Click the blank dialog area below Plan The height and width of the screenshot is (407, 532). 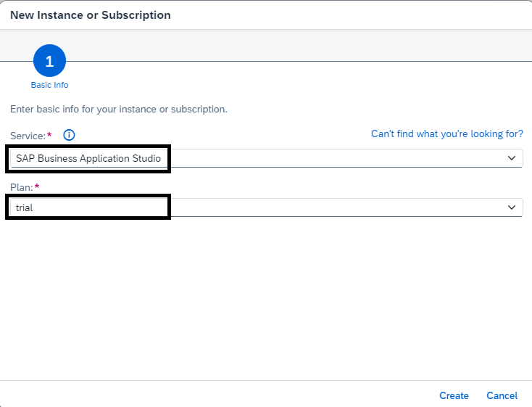click(x=266, y=299)
